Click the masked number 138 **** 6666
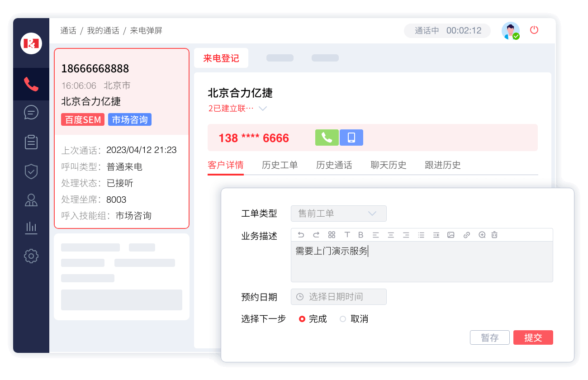 pos(254,138)
